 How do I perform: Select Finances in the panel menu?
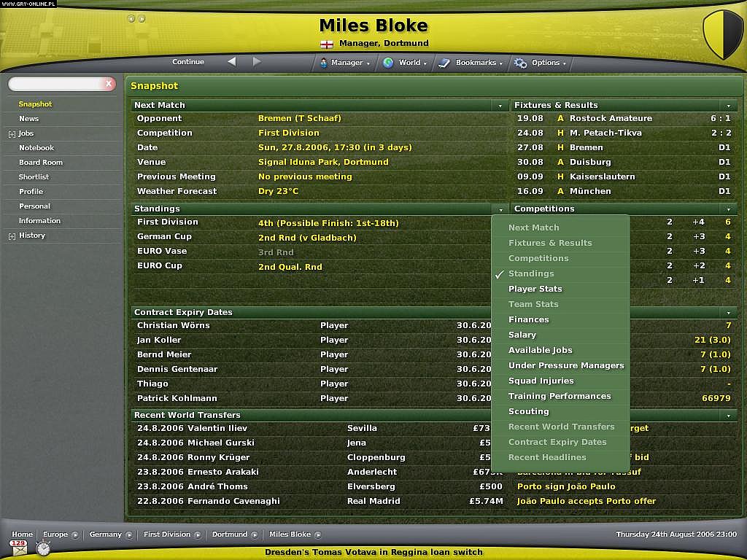(x=529, y=319)
